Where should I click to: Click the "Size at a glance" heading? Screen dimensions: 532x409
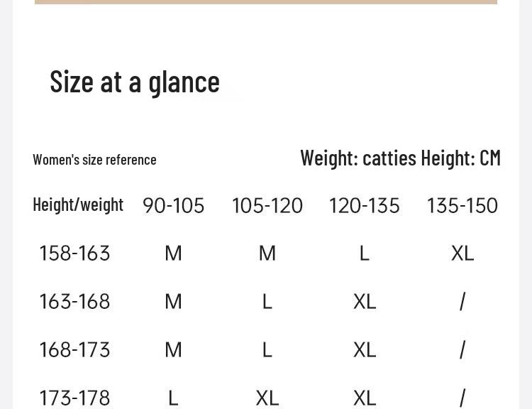[x=135, y=82]
